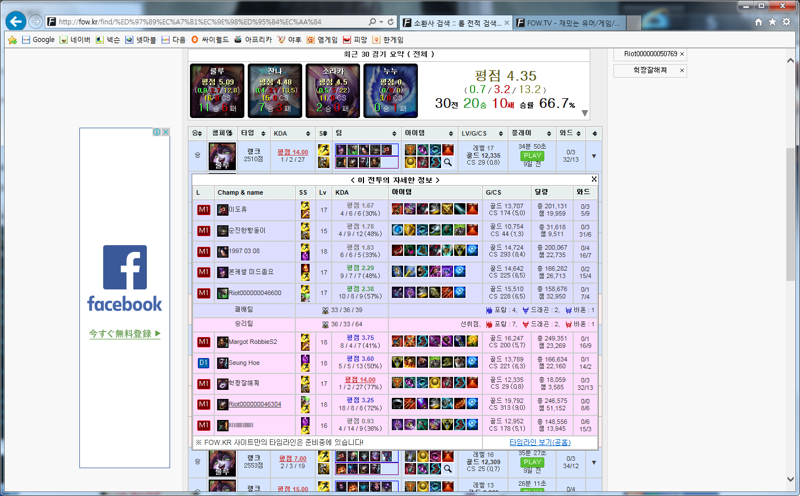Open the 룰루 champion summary card

[x=217, y=91]
